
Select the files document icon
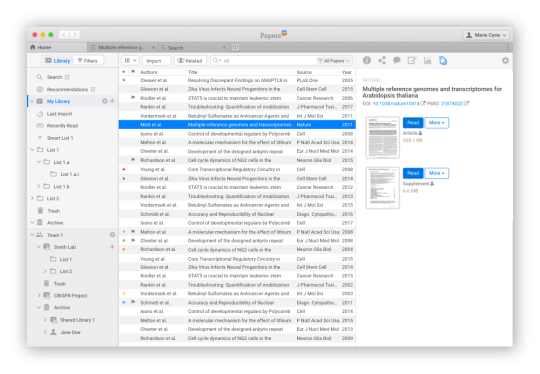pos(443,61)
